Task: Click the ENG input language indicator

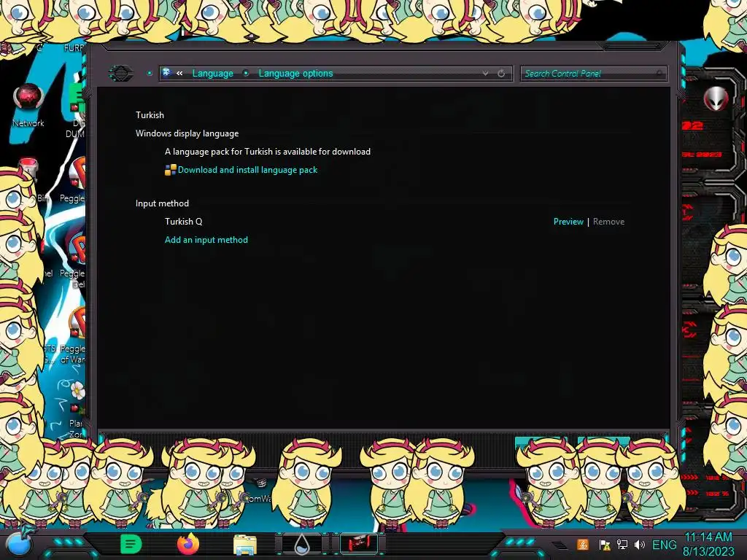Action: click(x=664, y=545)
